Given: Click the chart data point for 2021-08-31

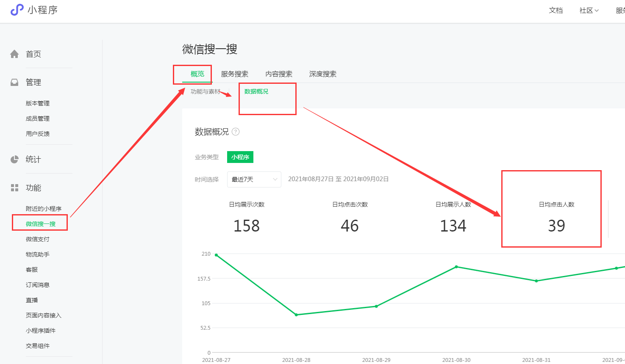Looking at the screenshot, I should [536, 281].
